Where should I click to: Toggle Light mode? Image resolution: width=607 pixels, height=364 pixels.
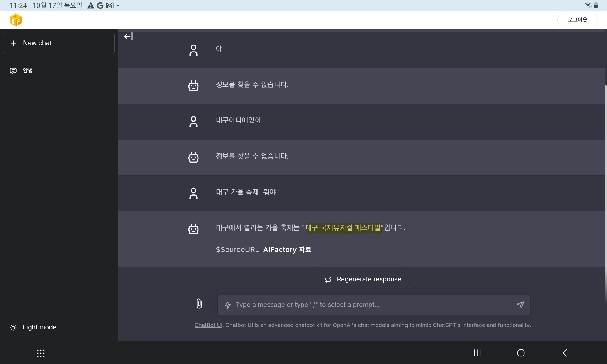coord(39,327)
